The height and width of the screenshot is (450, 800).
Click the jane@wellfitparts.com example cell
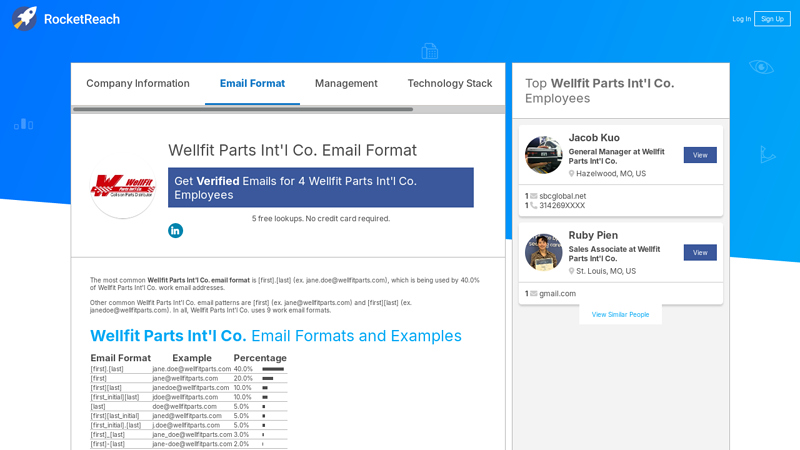coord(185,379)
